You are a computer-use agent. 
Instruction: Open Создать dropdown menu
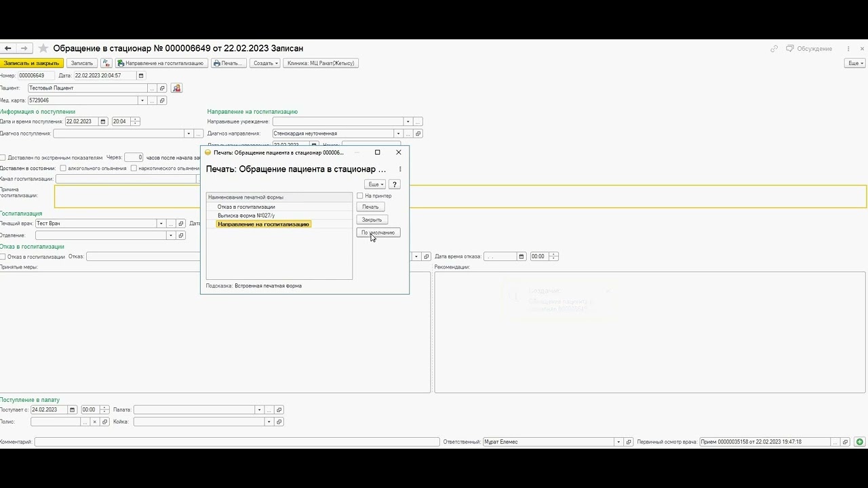point(264,63)
